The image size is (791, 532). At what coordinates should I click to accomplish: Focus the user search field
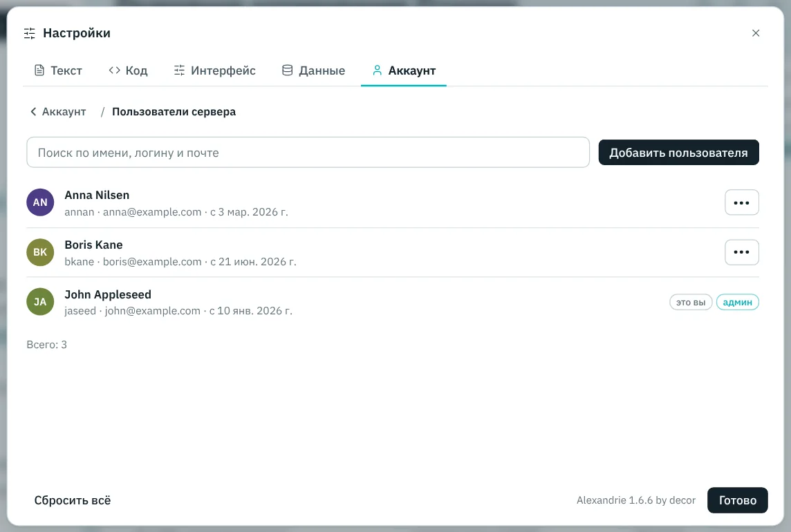[x=308, y=152]
